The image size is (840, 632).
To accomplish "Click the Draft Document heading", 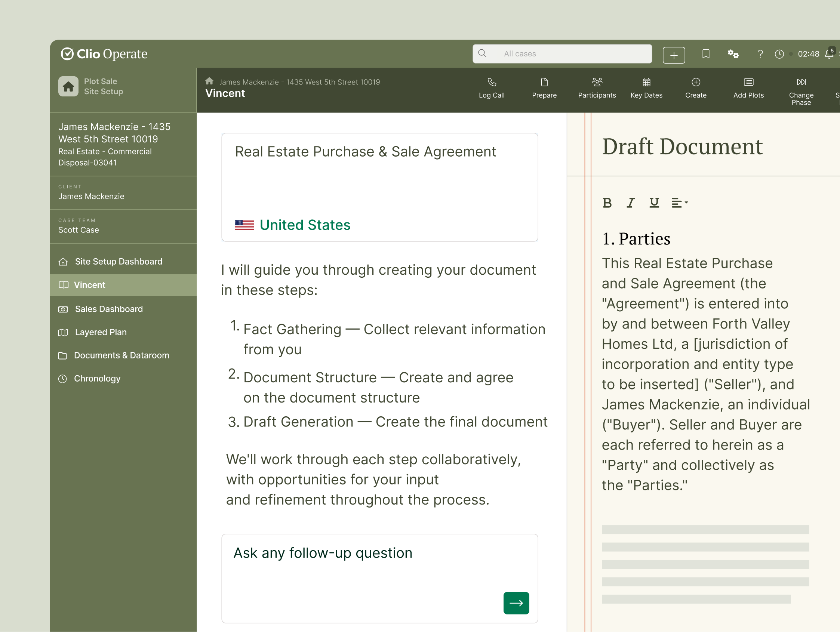I will tap(682, 147).
